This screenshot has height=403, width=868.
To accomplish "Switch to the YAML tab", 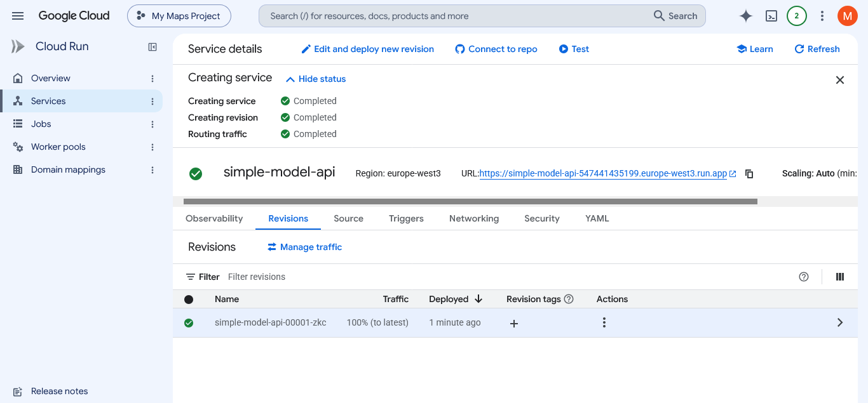I will 597,218.
